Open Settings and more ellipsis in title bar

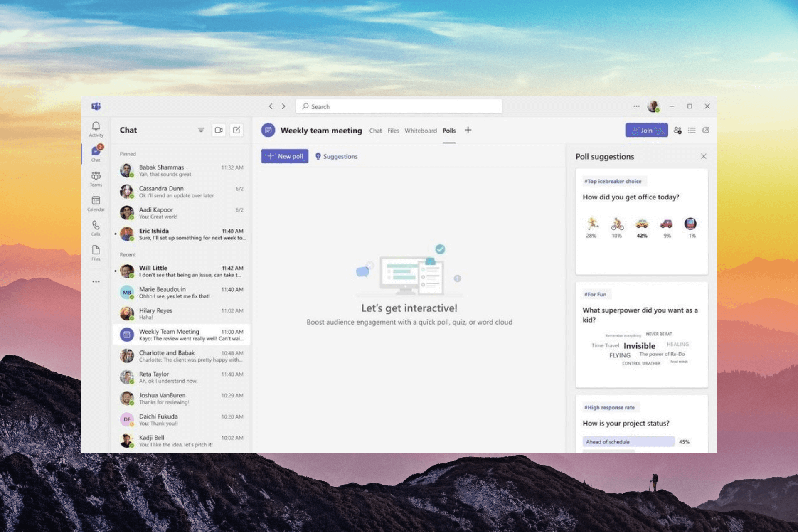[x=636, y=106]
